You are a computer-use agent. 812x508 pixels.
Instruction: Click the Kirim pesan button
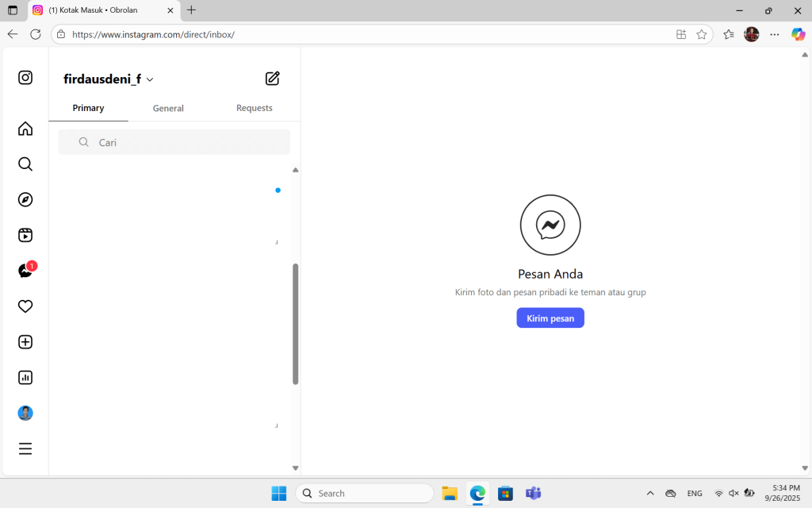click(x=550, y=317)
